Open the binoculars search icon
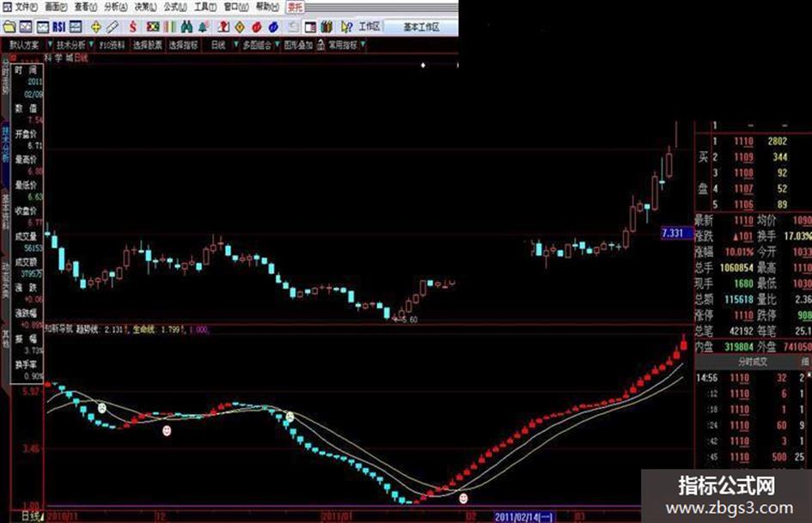The height and width of the screenshot is (523, 812). [x=186, y=27]
